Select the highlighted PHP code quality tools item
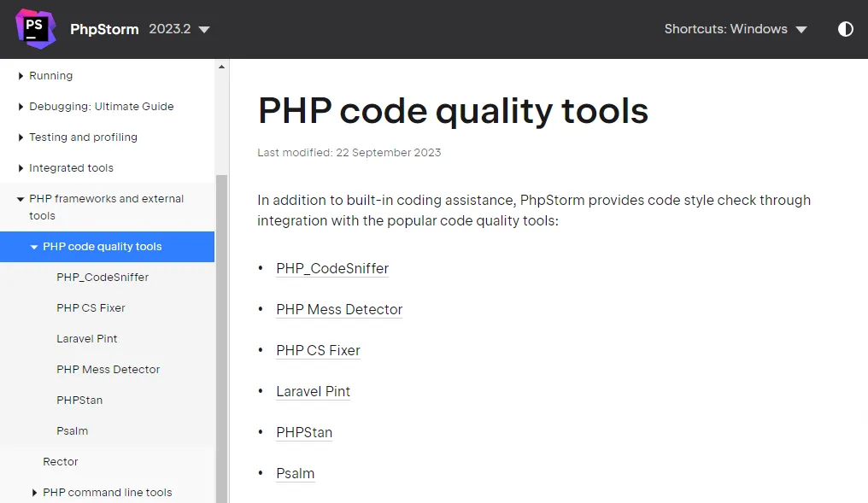Screen dimensions: 868x503 tap(107, 247)
